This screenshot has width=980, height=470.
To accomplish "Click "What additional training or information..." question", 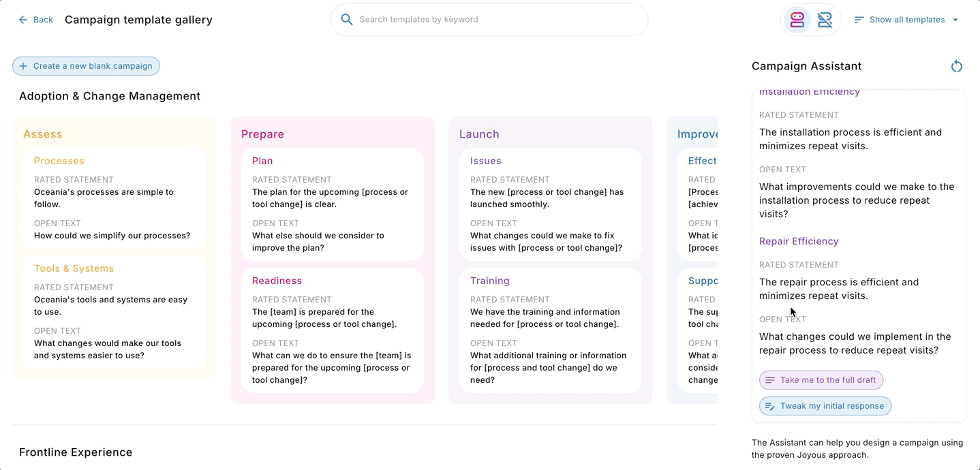I will [x=549, y=368].
